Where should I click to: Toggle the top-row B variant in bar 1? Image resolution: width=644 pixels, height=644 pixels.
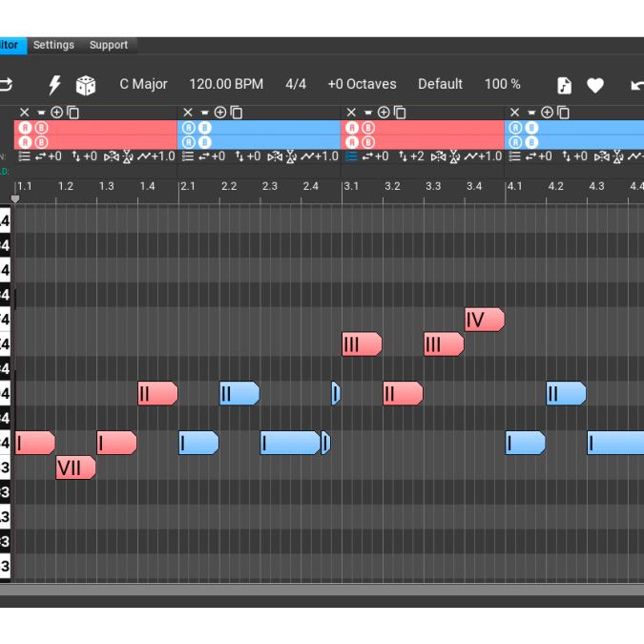click(41, 128)
